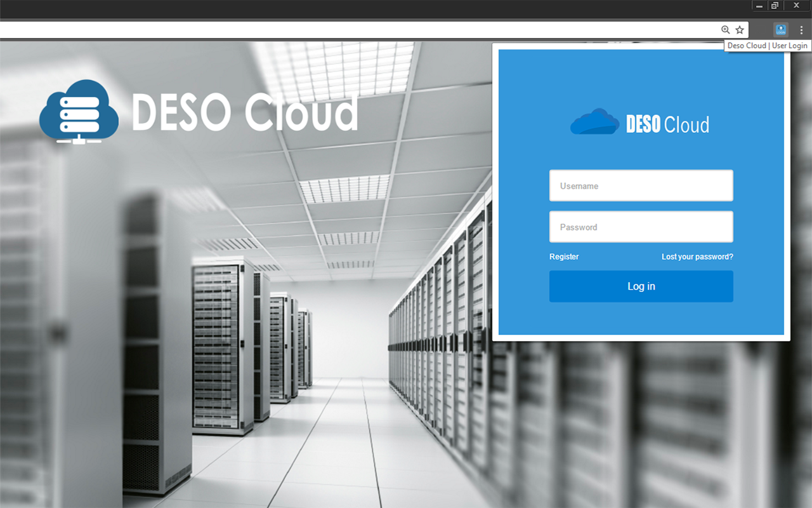Bookmark this page with the star icon
The image size is (812, 508).
pyautogui.click(x=740, y=30)
